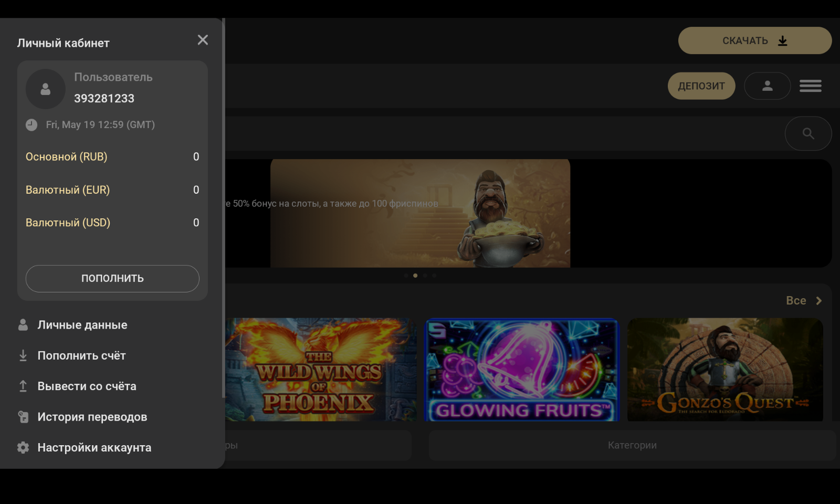The image size is (840, 504).
Task: Click the Пополнить счёт download arrow icon
Action: click(x=23, y=356)
